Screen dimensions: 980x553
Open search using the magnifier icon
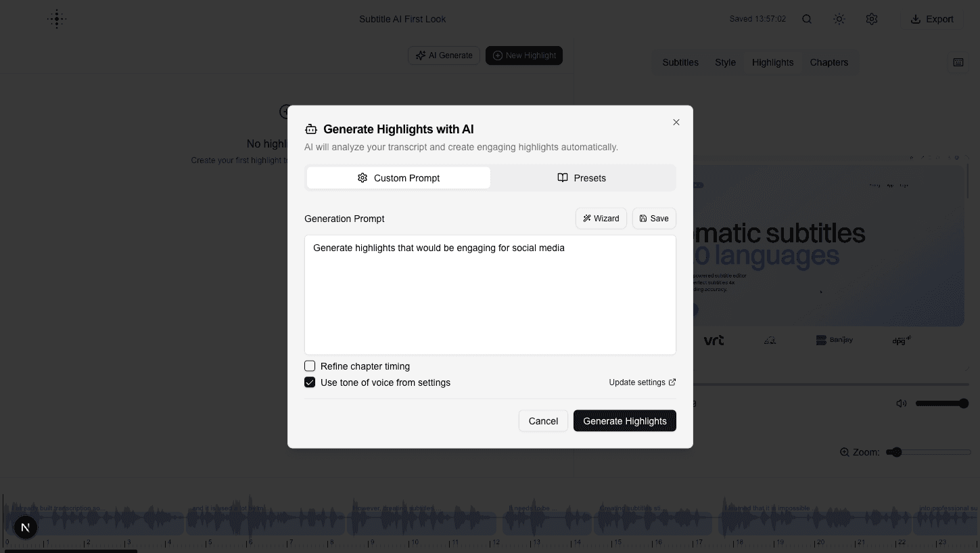coord(806,19)
